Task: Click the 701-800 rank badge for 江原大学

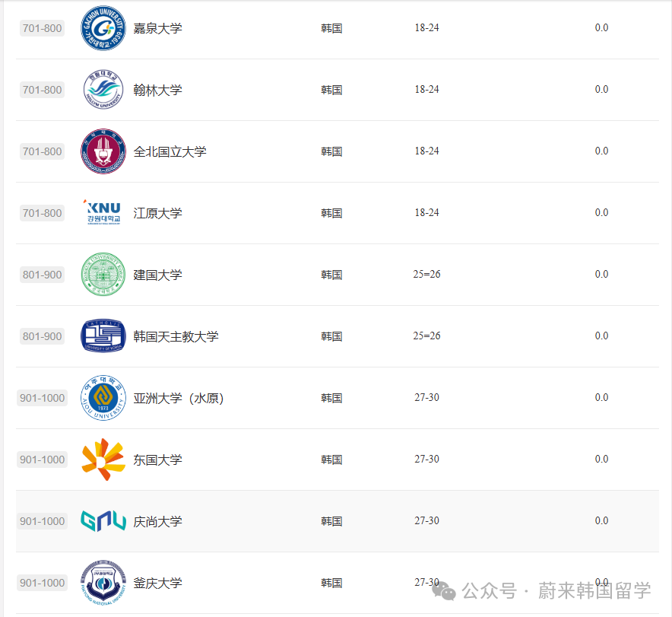Action: click(42, 213)
